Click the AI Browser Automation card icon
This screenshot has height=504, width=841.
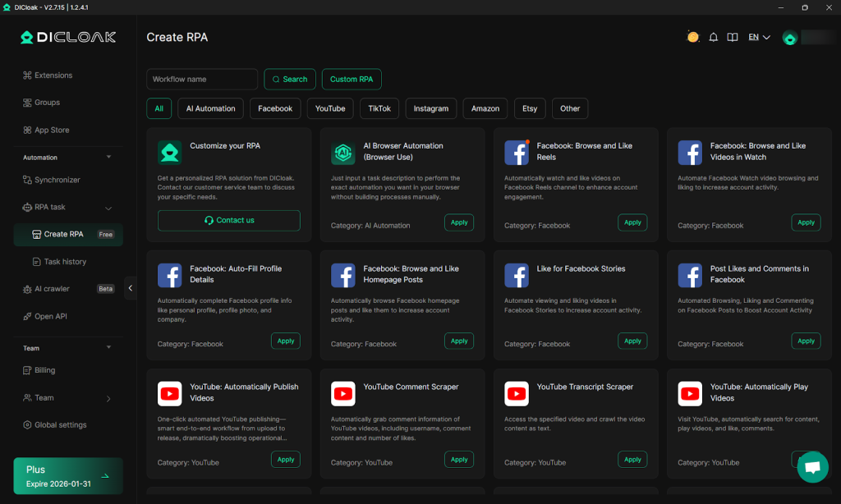(342, 152)
